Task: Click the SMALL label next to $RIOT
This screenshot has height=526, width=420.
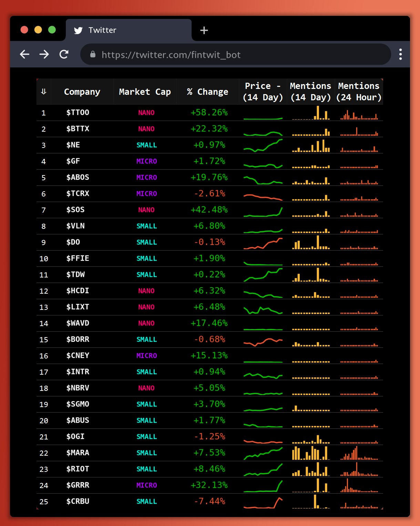Action: [146, 469]
